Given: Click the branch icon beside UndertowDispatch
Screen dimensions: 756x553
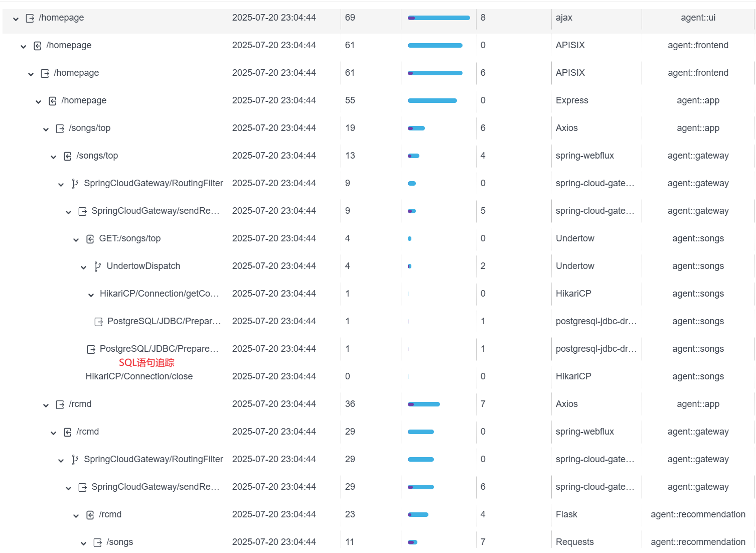Looking at the screenshot, I should [98, 266].
